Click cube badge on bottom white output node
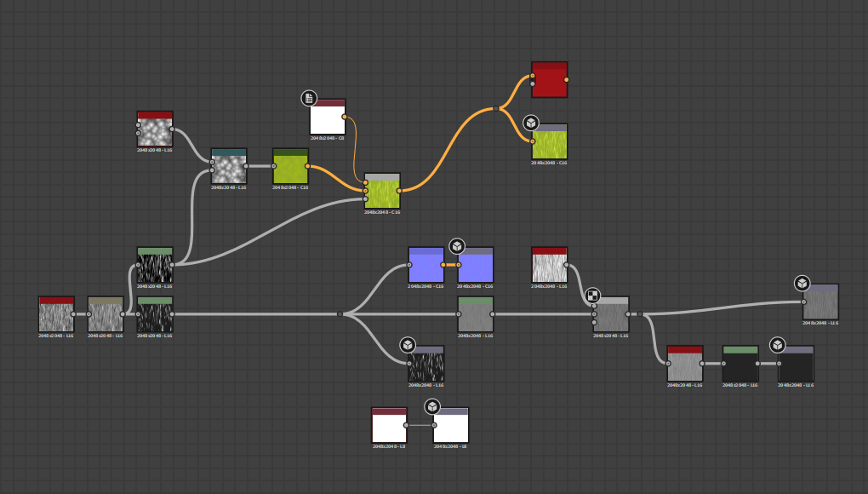868x494 pixels. 432,406
